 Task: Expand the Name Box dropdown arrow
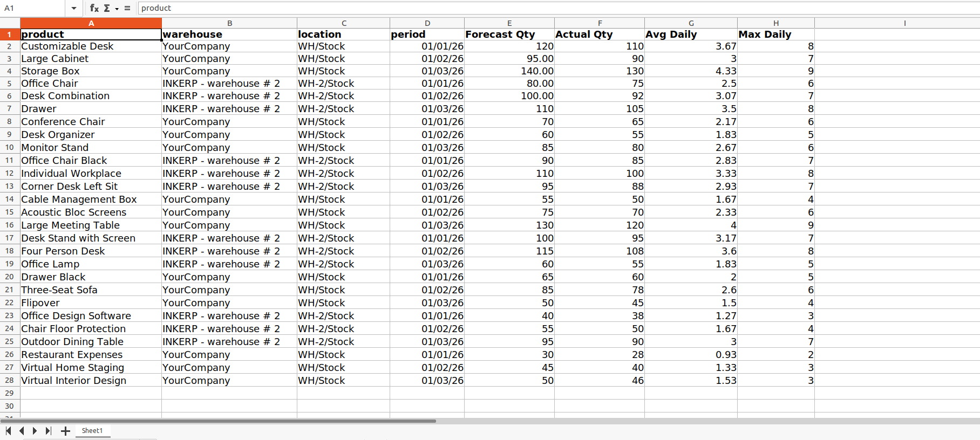73,8
